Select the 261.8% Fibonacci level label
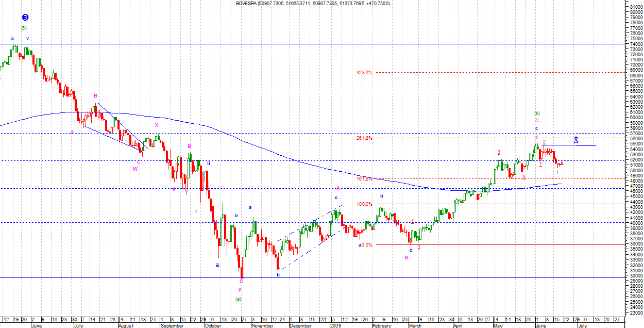 364,138
